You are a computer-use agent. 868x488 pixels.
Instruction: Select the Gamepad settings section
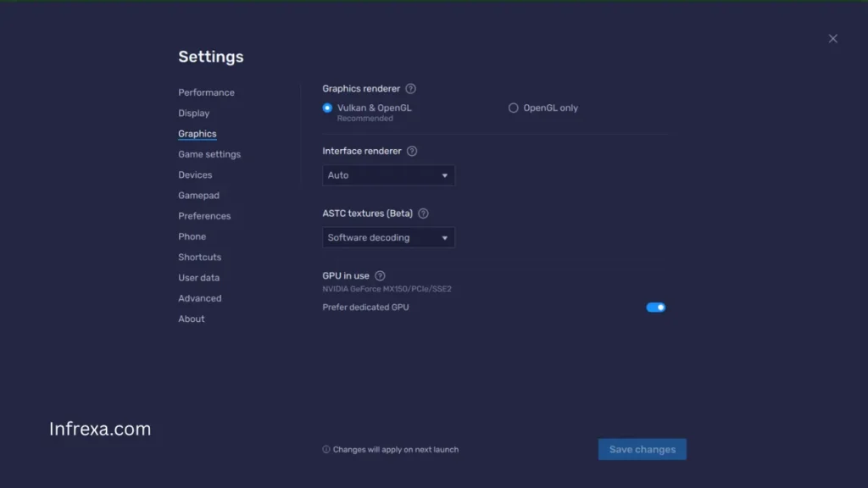point(198,195)
